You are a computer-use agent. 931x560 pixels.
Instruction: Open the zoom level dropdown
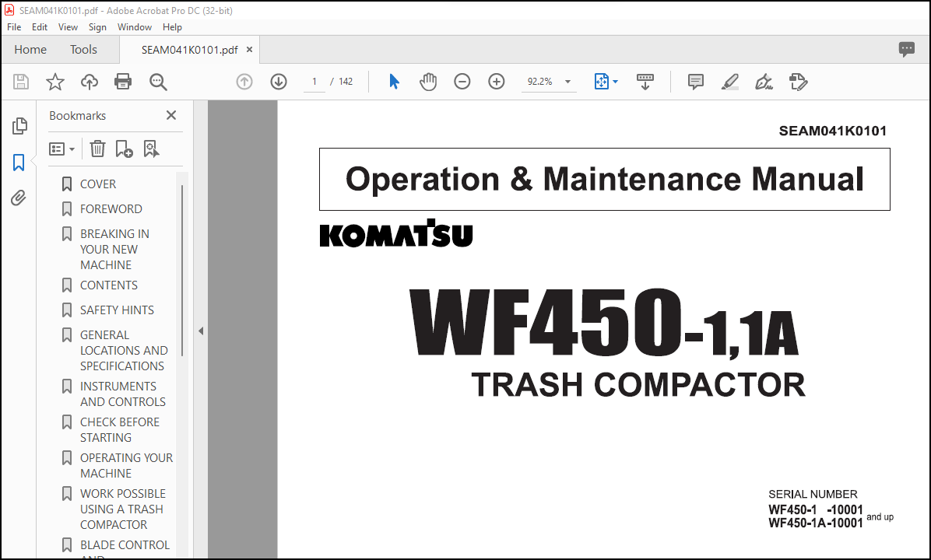[567, 82]
